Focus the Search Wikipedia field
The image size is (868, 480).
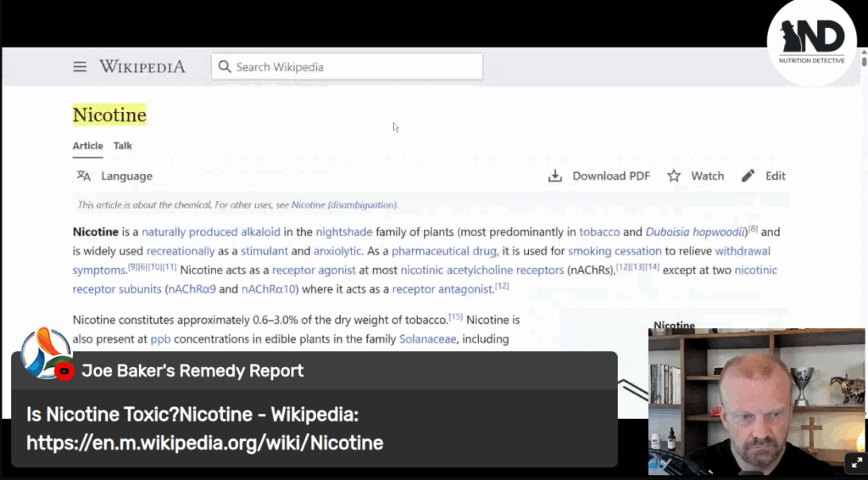tap(347, 66)
